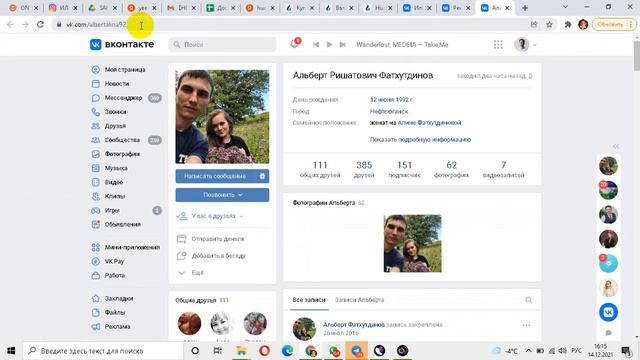The width and height of the screenshot is (640, 360).
Task: Open the 111 общих друзей counter
Action: click(x=320, y=169)
